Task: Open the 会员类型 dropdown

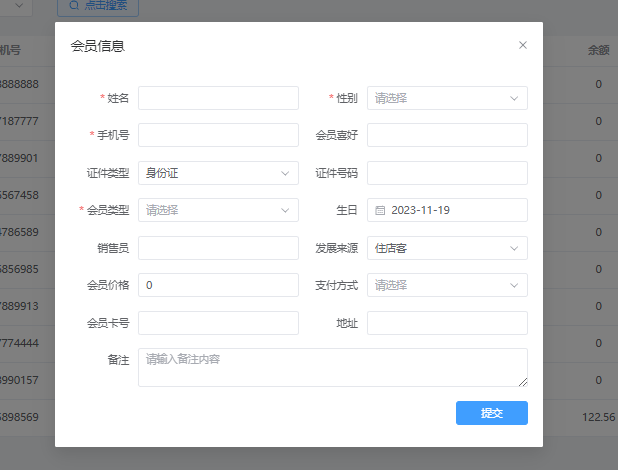Action: click(218, 210)
